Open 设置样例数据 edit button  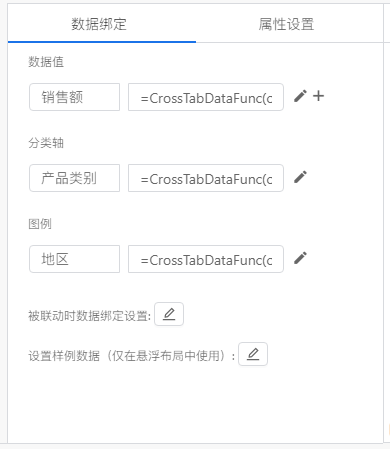pyautogui.click(x=253, y=354)
